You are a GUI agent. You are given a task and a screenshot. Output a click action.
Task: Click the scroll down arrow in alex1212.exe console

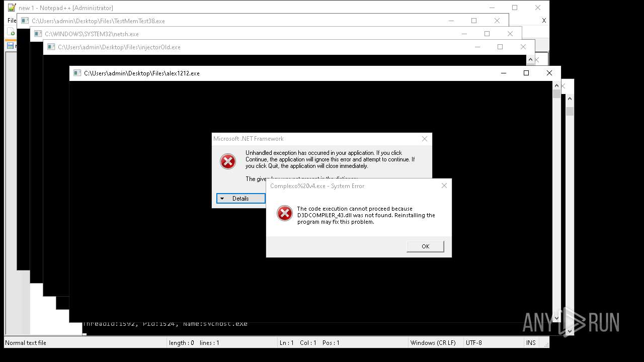tap(556, 318)
